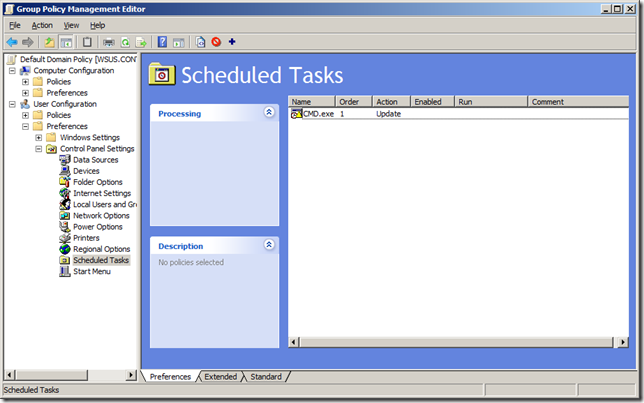Open the Action menu
This screenshot has height=403, width=644.
pyautogui.click(x=42, y=25)
